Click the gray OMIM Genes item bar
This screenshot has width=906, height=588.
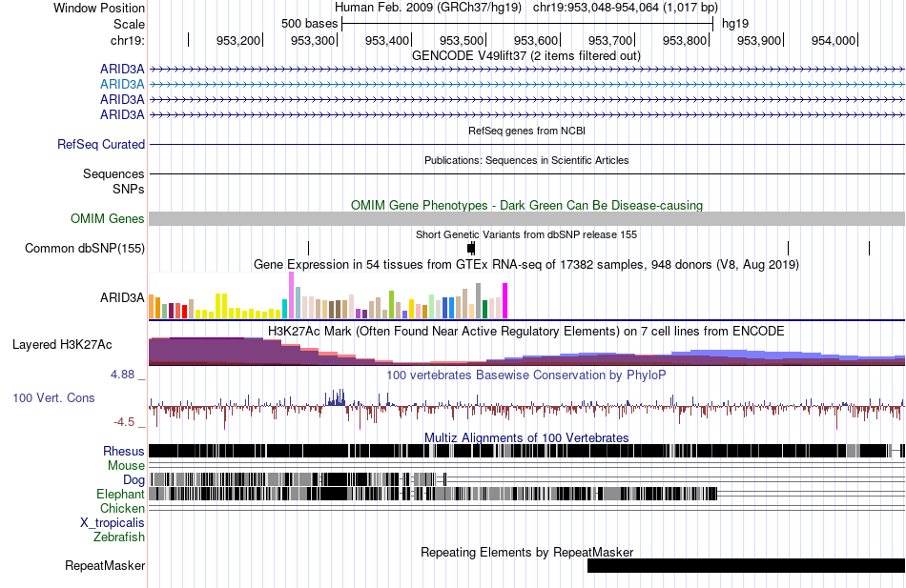pos(527,218)
